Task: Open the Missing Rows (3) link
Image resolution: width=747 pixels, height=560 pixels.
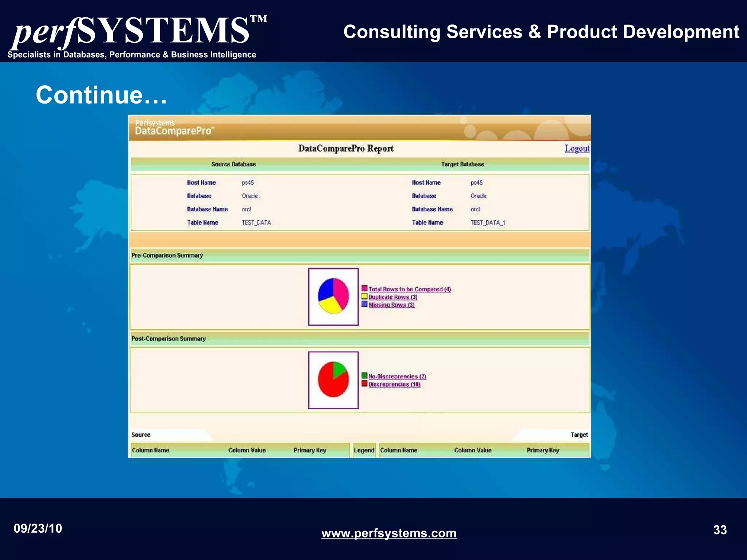Action: pos(391,305)
